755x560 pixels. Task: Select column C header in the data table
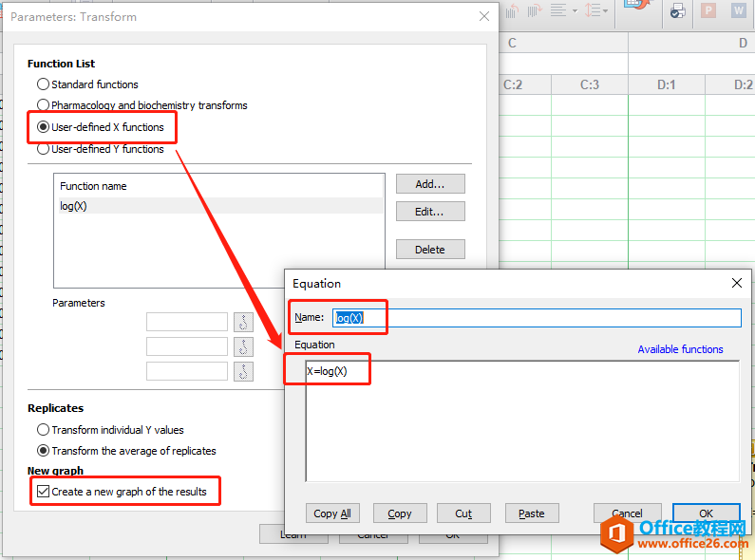[x=563, y=43]
